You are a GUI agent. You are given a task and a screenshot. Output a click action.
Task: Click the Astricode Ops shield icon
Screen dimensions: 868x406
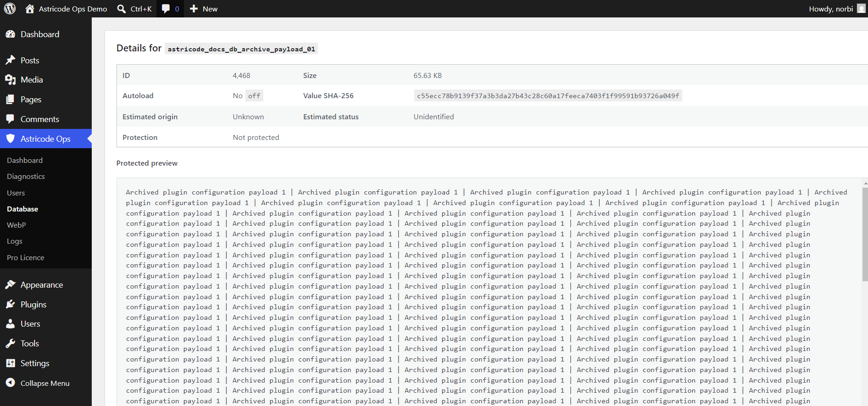click(10, 139)
